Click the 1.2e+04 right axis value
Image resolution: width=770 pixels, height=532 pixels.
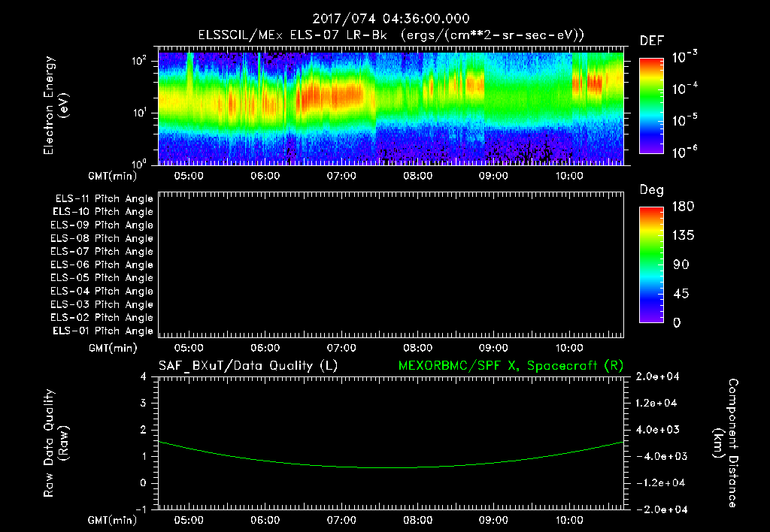pyautogui.click(x=657, y=403)
